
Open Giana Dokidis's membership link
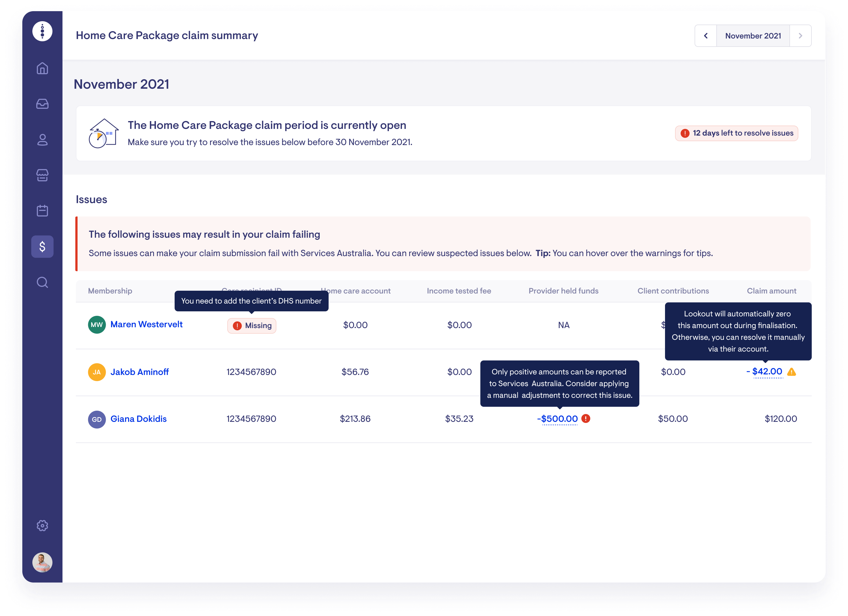click(x=138, y=419)
